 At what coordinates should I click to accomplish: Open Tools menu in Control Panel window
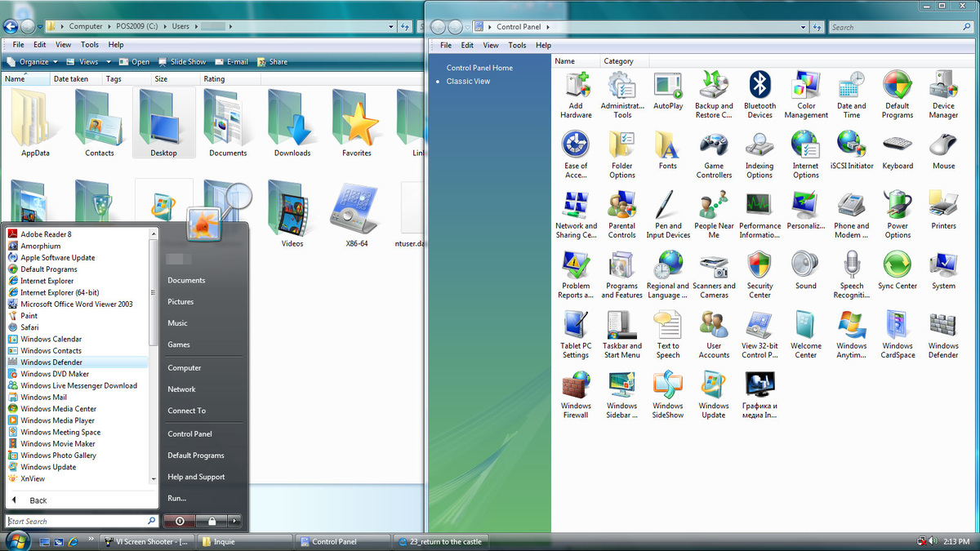coord(517,46)
